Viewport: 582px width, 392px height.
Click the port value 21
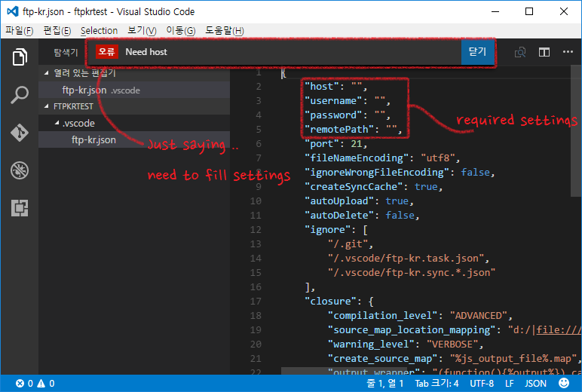click(x=357, y=144)
